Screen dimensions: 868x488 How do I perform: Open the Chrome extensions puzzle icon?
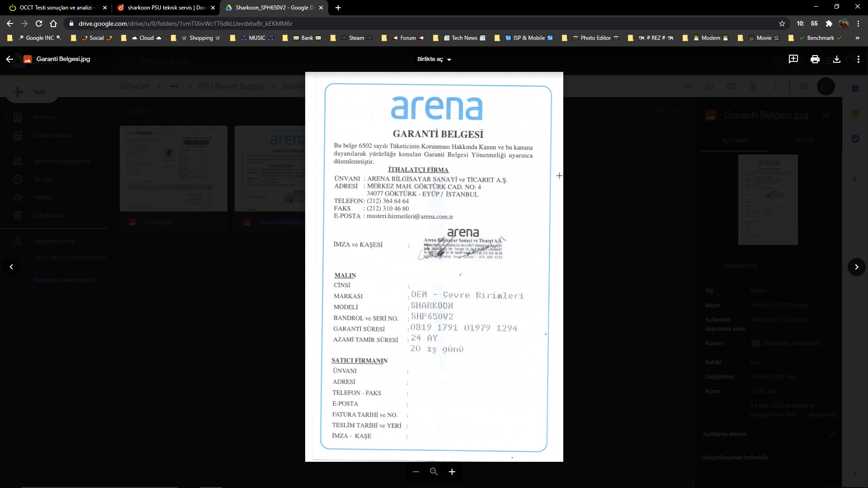pyautogui.click(x=829, y=23)
